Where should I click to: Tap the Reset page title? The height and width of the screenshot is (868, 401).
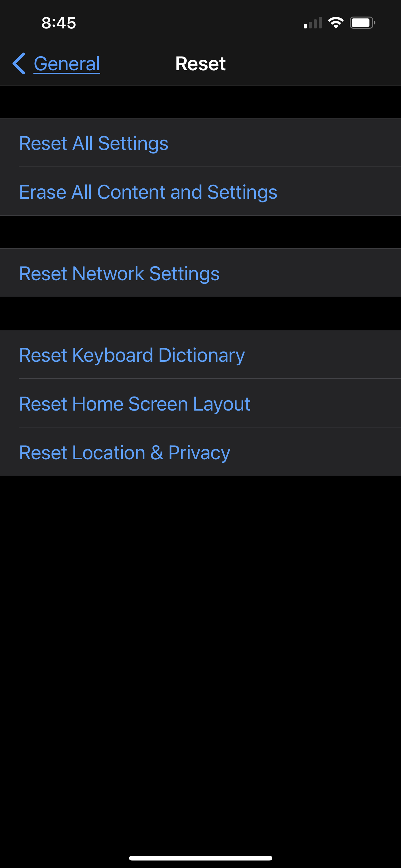click(x=200, y=64)
